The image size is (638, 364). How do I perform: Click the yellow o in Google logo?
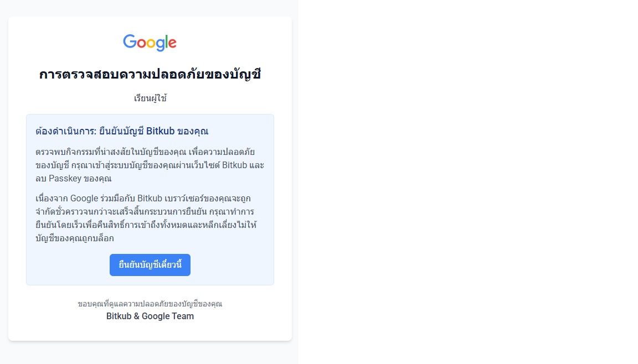tap(151, 44)
